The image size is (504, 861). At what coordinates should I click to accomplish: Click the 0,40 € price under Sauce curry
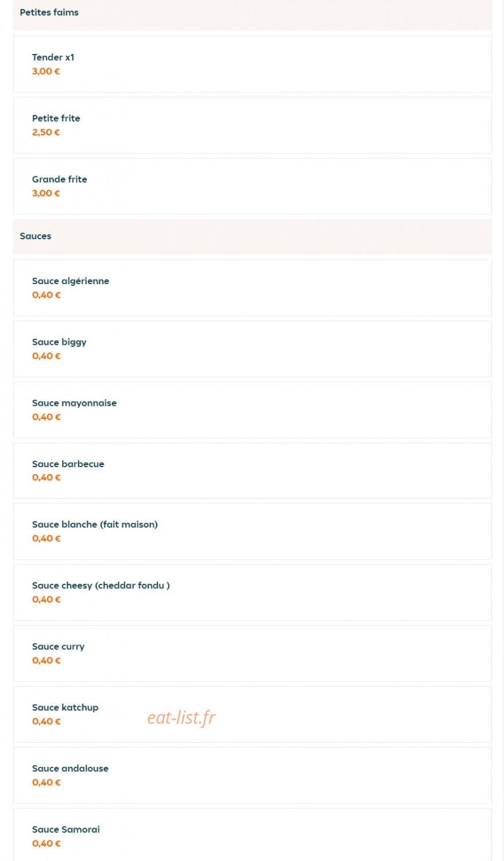pyautogui.click(x=46, y=660)
